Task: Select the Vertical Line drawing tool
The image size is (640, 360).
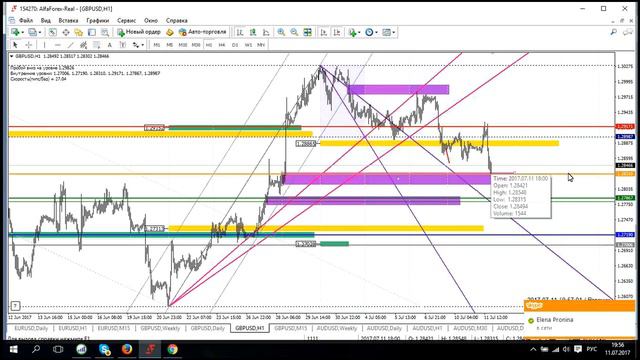Action: click(44, 45)
